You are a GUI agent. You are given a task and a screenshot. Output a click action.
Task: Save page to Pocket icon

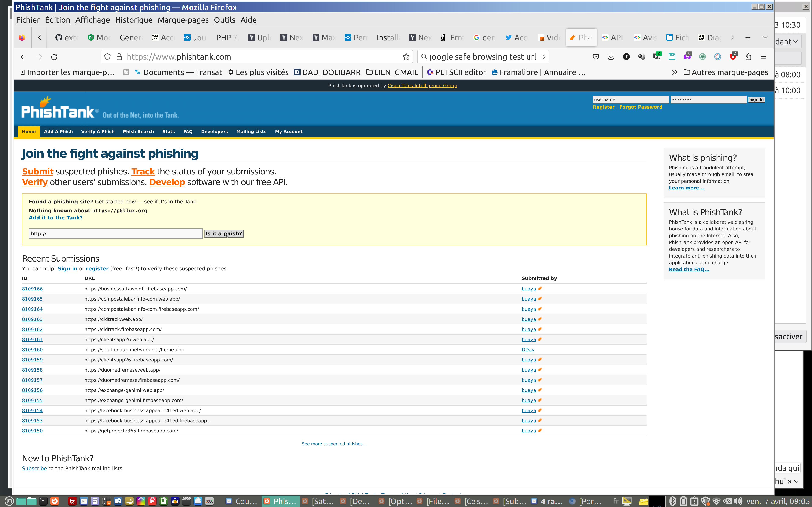(596, 57)
